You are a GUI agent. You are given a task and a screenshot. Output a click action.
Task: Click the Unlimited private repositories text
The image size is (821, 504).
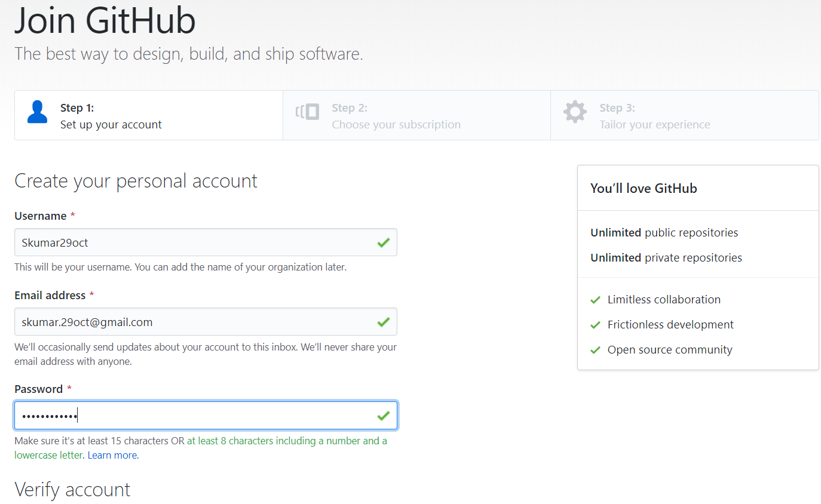tap(666, 258)
